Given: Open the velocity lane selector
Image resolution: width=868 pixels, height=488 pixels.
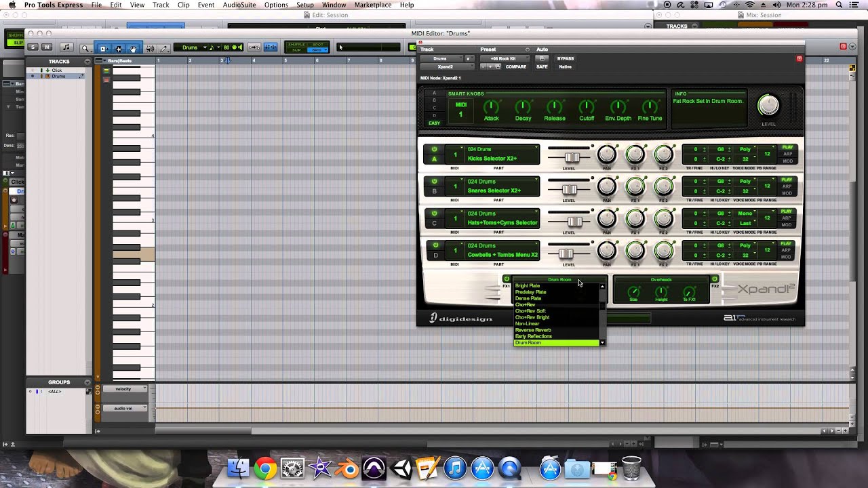Looking at the screenshot, I should click(125, 389).
